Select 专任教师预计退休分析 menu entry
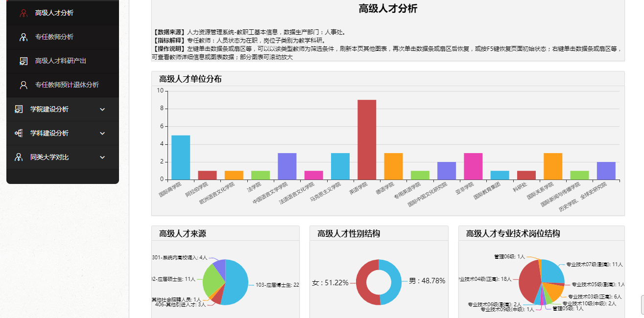The width and height of the screenshot is (644, 318). coord(67,85)
